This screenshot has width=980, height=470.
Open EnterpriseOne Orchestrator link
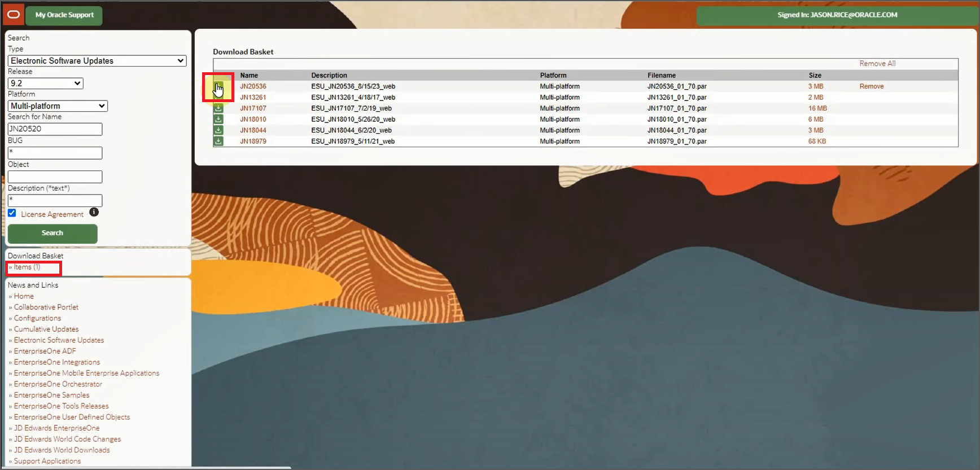pos(58,384)
